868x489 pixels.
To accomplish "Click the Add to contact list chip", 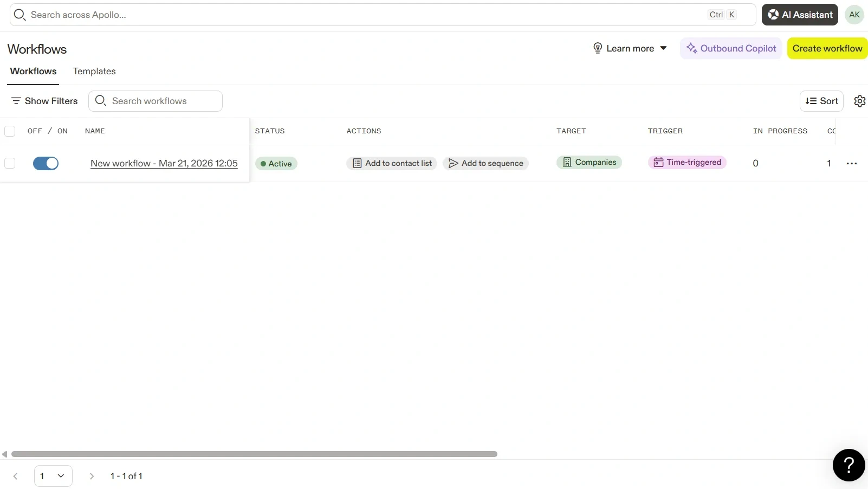I will pos(392,163).
